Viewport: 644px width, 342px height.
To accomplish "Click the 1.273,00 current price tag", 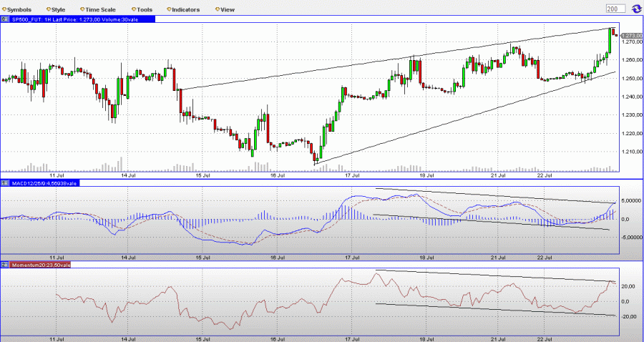I will pos(632,36).
